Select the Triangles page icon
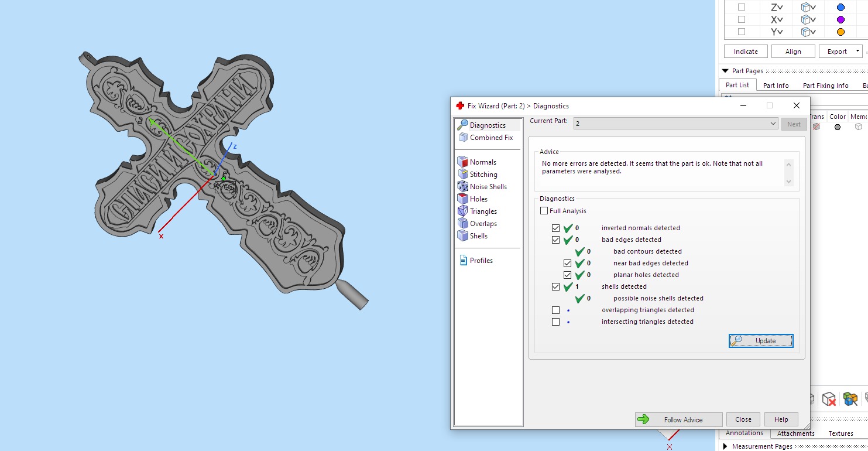This screenshot has height=451, width=868. tap(462, 211)
